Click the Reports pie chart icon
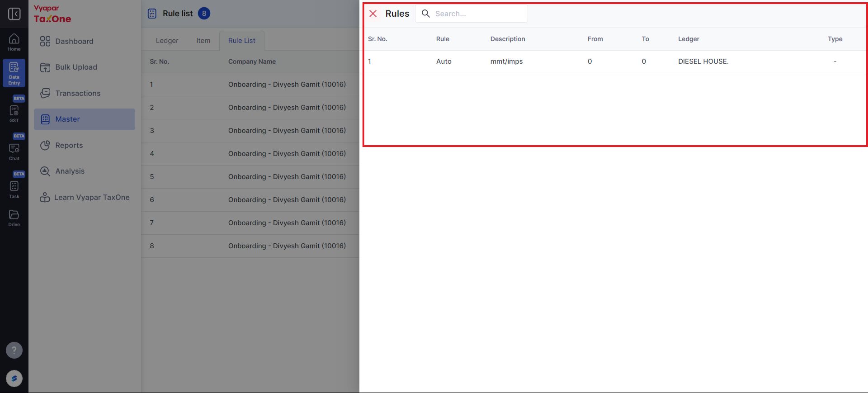Image resolution: width=868 pixels, height=393 pixels. point(45,145)
